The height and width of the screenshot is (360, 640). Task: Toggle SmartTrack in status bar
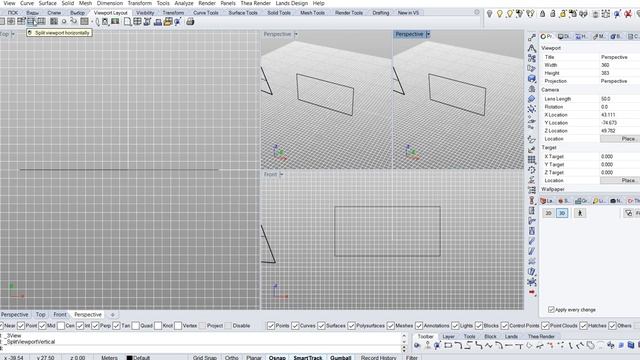[308, 358]
